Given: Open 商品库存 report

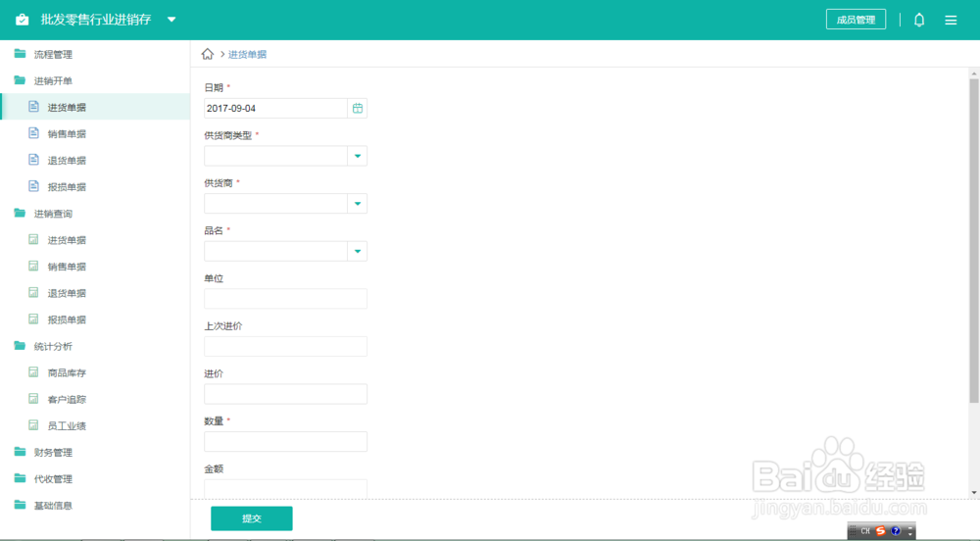Looking at the screenshot, I should click(x=95, y=372).
